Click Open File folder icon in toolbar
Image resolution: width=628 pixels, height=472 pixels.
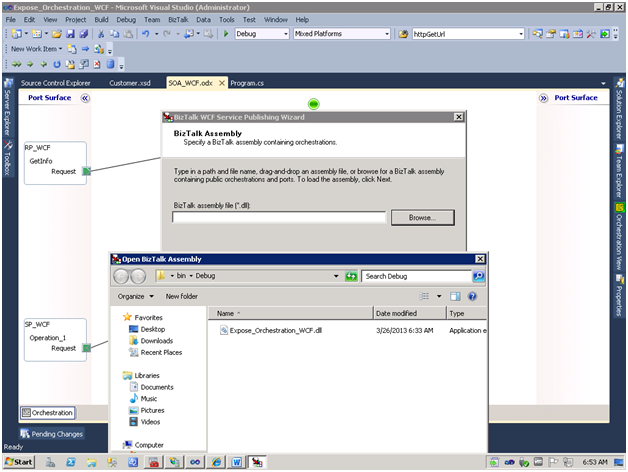[x=57, y=34]
